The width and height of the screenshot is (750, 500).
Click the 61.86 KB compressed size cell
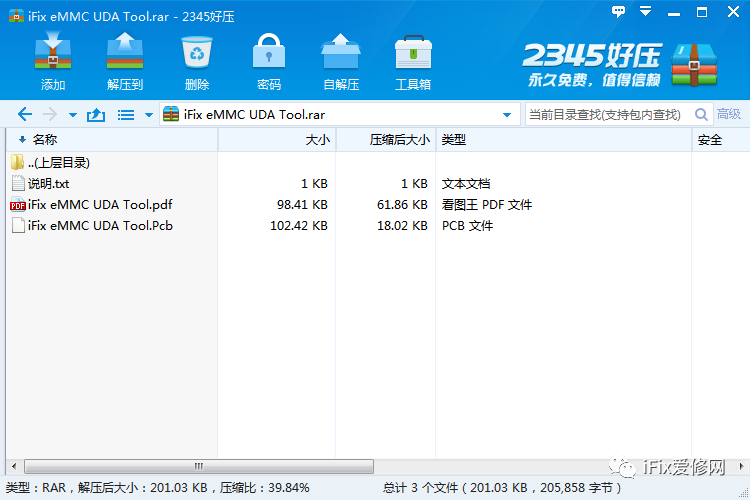point(402,205)
